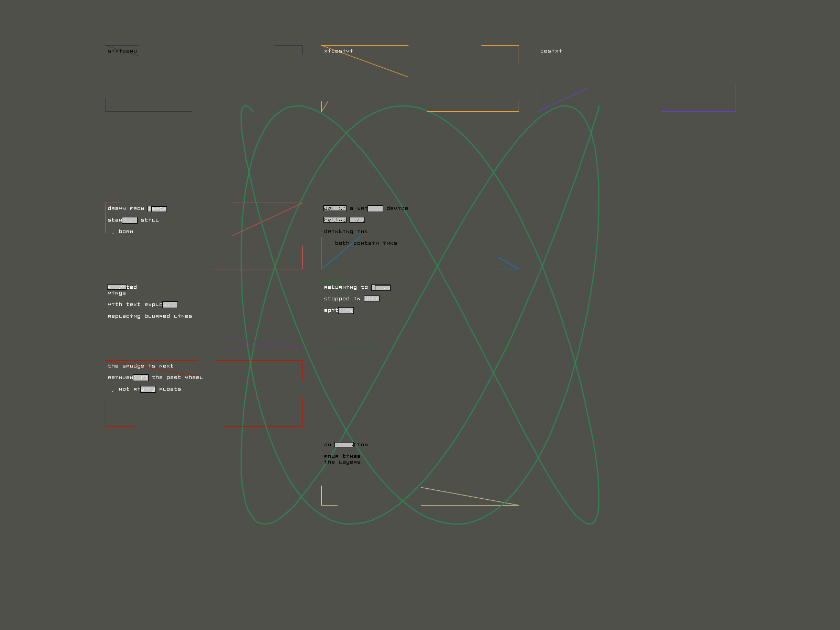
Task: Click "replacing blurred lines" text
Action: pos(150,316)
